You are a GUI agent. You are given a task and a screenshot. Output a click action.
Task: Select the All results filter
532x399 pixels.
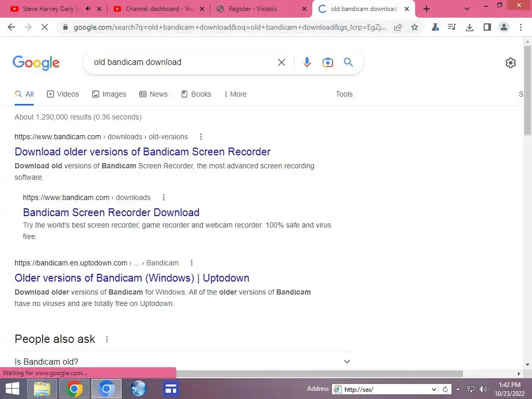[x=24, y=94]
